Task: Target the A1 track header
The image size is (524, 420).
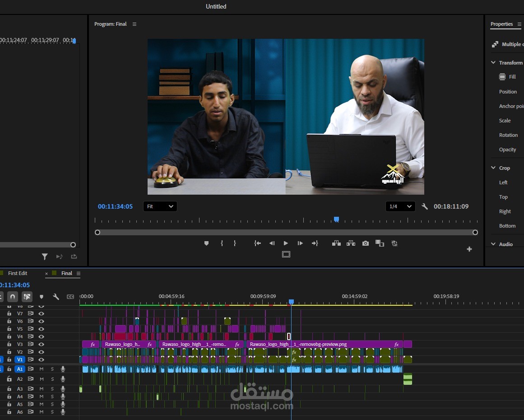Action: [x=20, y=369]
